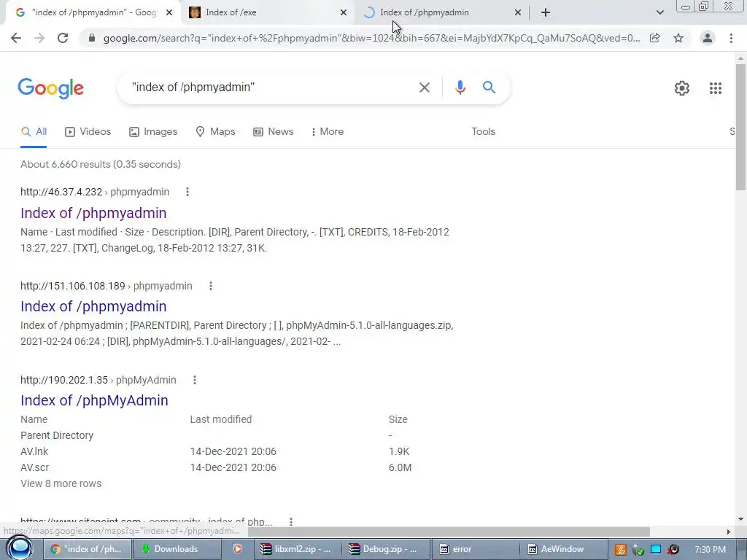Close the "Index of /exe" tab
The height and width of the screenshot is (560, 747).
343,13
